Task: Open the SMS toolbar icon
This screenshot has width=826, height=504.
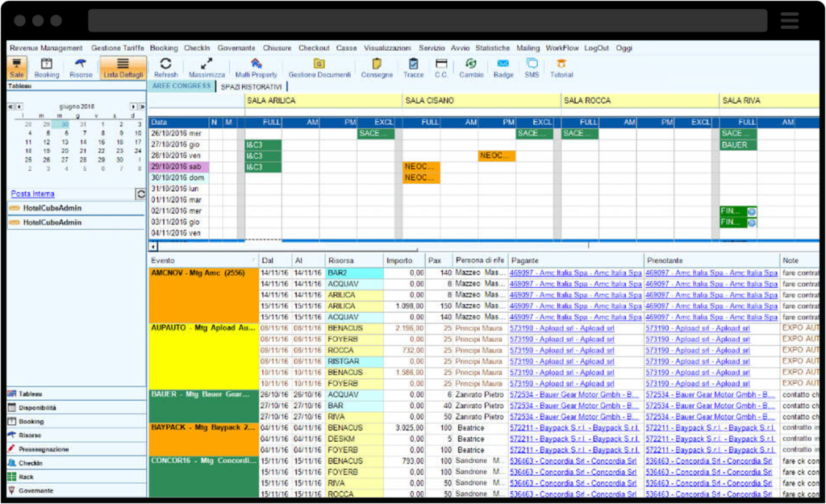Action: (x=532, y=68)
